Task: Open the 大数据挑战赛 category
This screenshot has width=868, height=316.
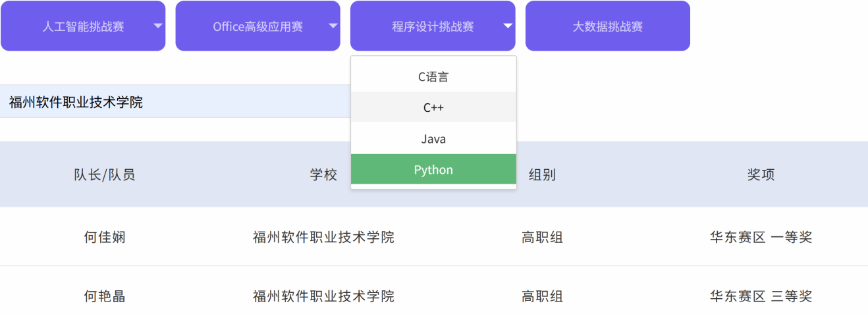Action: [x=607, y=26]
